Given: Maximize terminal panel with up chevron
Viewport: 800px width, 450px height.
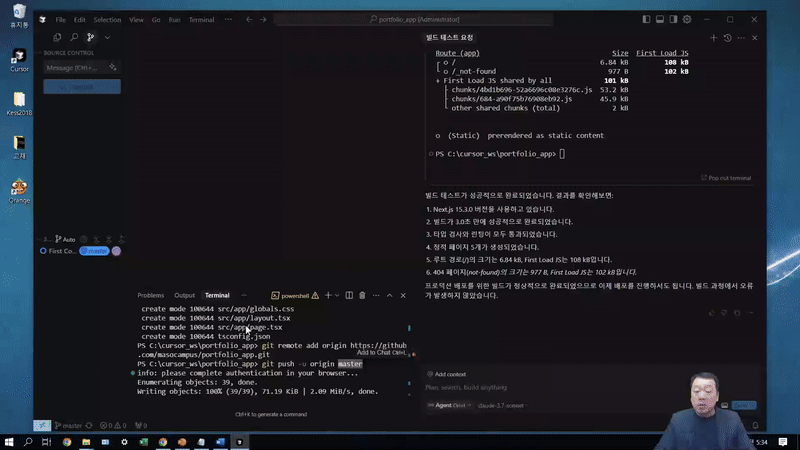Looking at the screenshot, I should pyautogui.click(x=389, y=295).
